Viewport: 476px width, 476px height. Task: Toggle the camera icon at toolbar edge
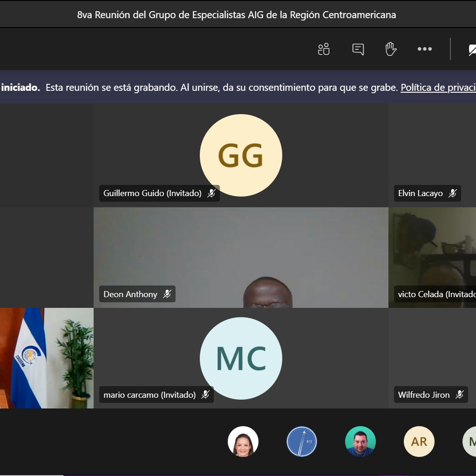(471, 49)
